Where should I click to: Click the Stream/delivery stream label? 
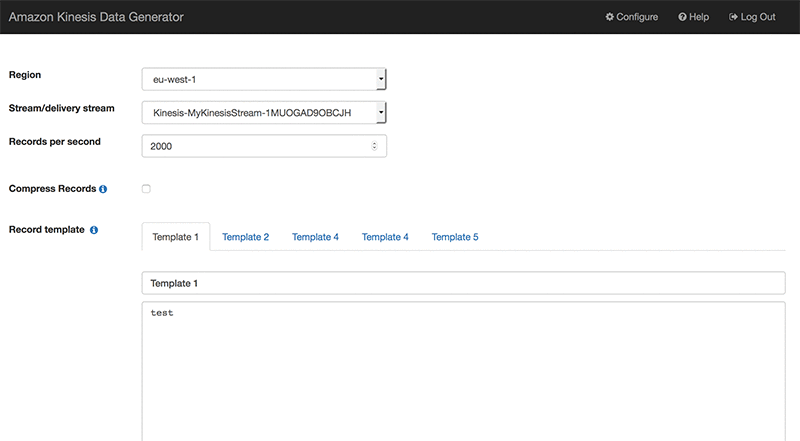coord(62,108)
